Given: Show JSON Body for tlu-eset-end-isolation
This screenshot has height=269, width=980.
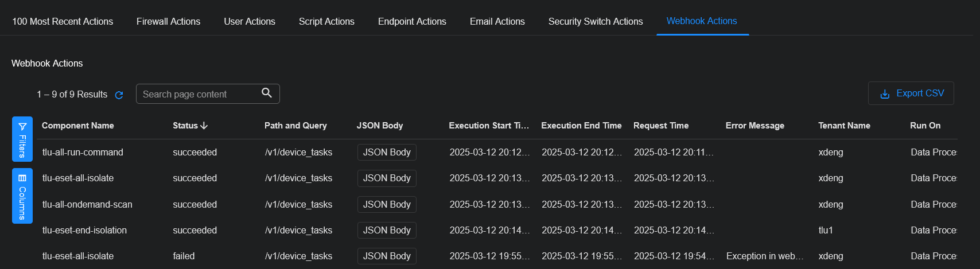Looking at the screenshot, I should coord(387,231).
